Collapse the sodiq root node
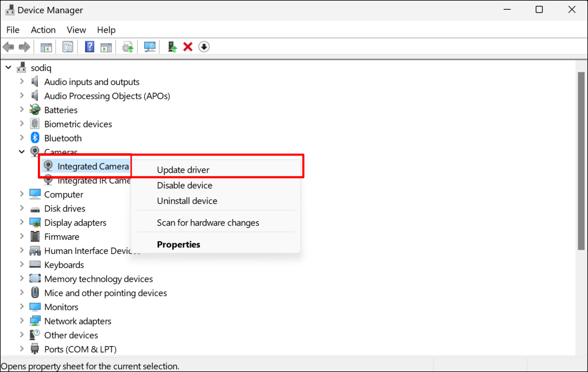 pos(8,68)
